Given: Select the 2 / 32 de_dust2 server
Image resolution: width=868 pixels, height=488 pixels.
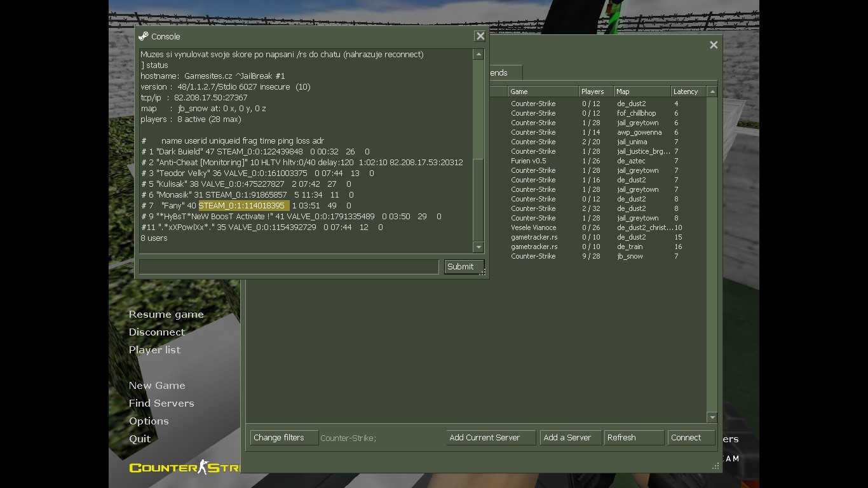Looking at the screenshot, I should 597,208.
